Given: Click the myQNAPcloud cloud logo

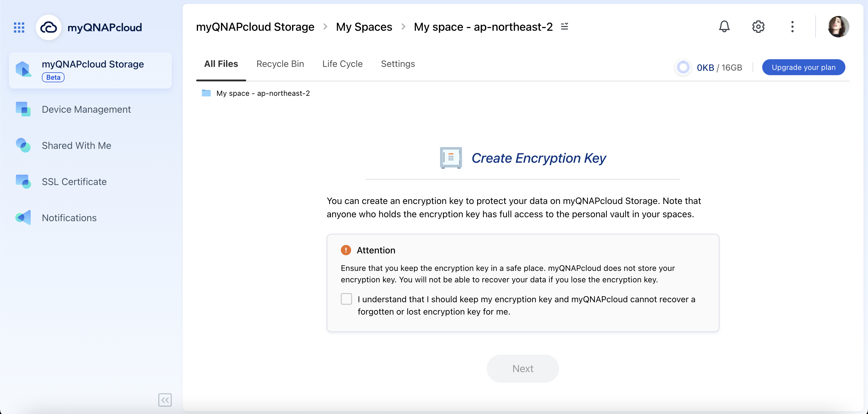Looking at the screenshot, I should pyautogui.click(x=49, y=27).
